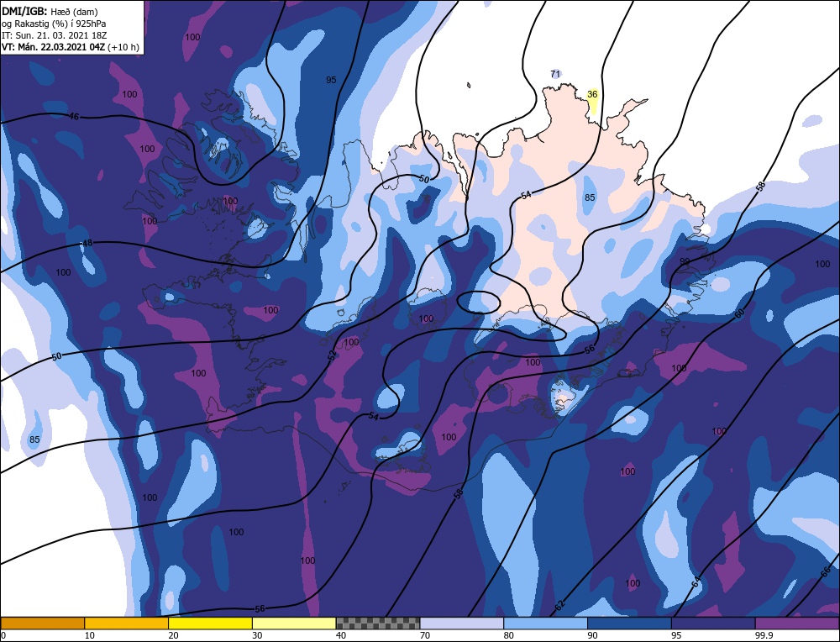Click the legend tick label "30"

pyautogui.click(x=257, y=635)
